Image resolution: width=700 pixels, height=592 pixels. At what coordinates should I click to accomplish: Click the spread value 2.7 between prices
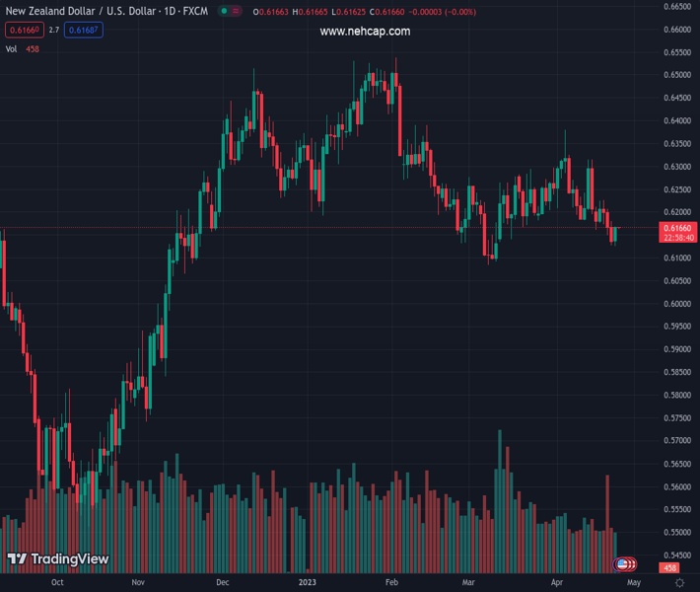pos(54,30)
